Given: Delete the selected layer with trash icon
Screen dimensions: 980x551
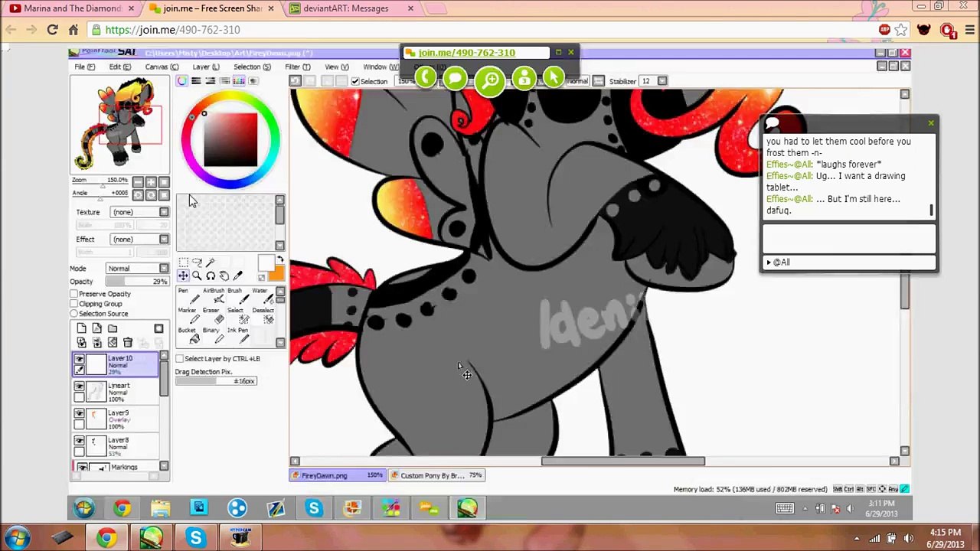Looking at the screenshot, I should point(128,343).
